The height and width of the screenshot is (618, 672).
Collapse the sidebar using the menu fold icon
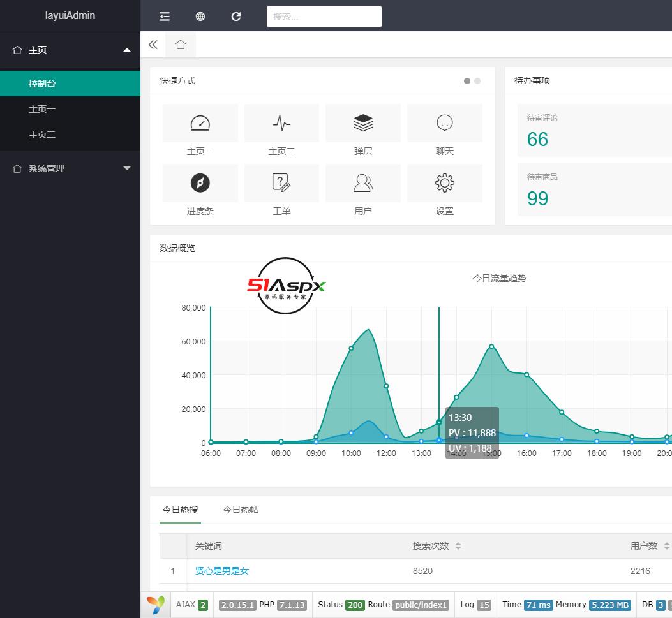[165, 17]
